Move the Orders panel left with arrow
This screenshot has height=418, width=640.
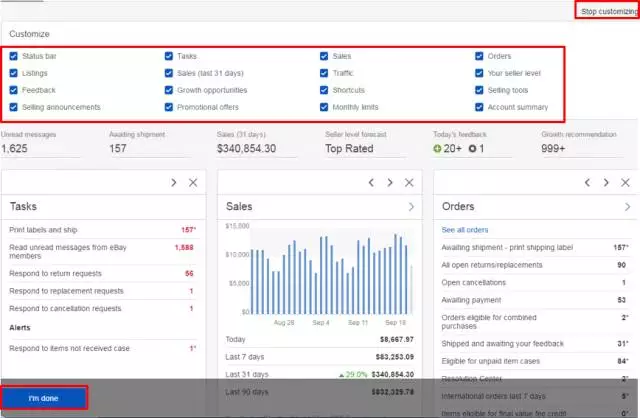point(585,182)
